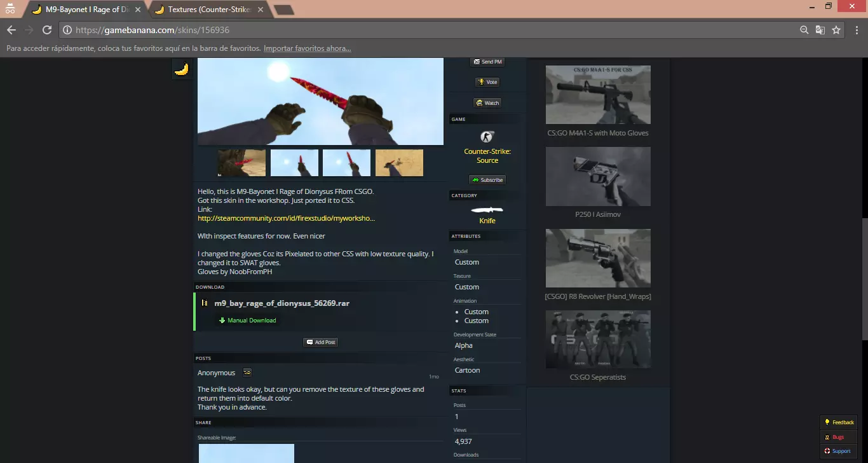The height and width of the screenshot is (463, 868).
Task: Open the Knife category link
Action: click(x=487, y=221)
